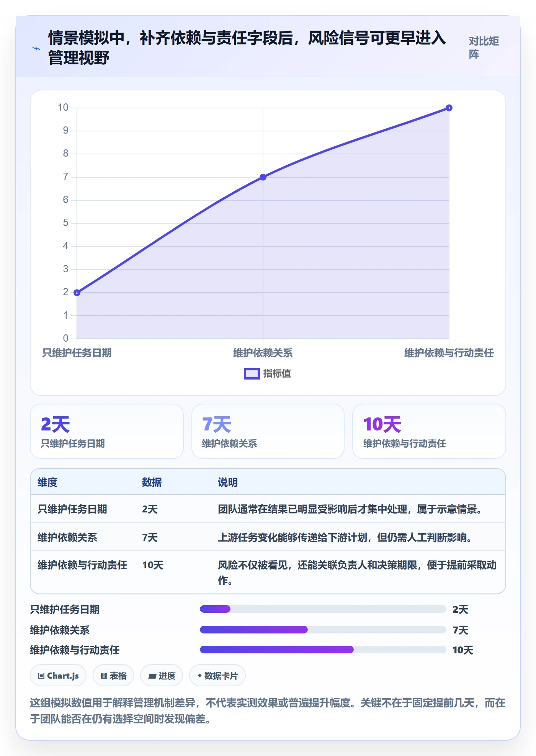This screenshot has height=756, width=536.
Task: Click the 维度 column header
Action: click(47, 482)
